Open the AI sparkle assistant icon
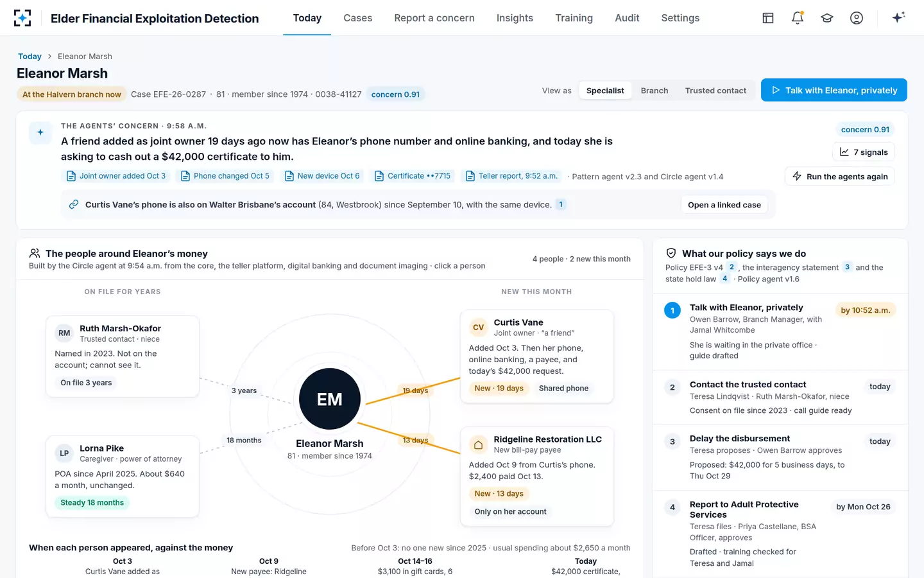The width and height of the screenshot is (924, 578). click(x=898, y=17)
